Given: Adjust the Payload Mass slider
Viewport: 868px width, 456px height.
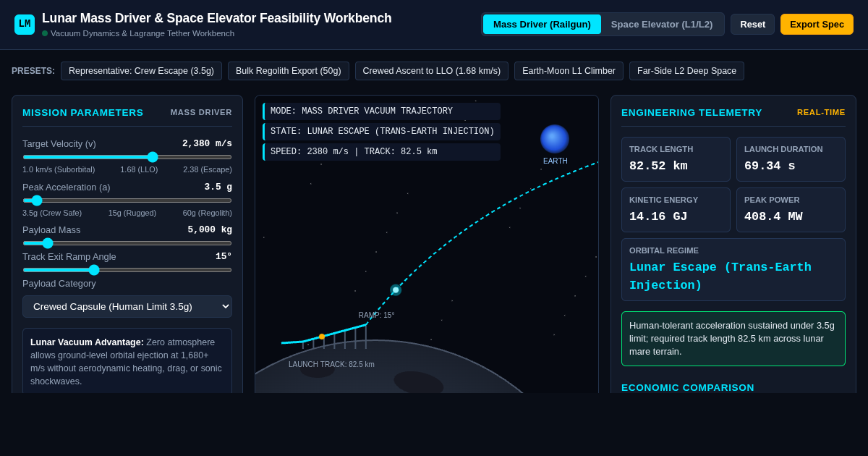Looking at the screenshot, I should coord(127,243).
